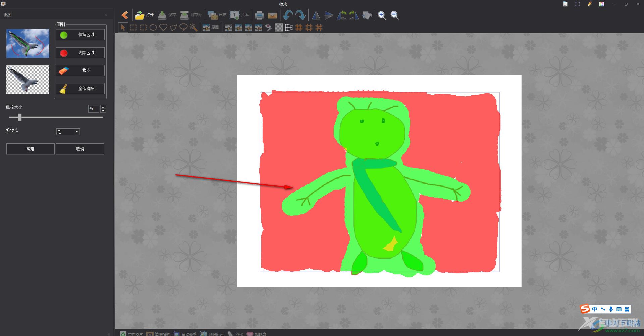
Task: Open a file with 打开
Action: point(145,15)
